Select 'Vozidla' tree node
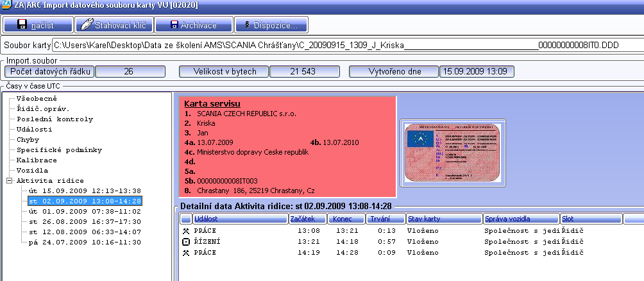The image size is (644, 281). (x=33, y=171)
